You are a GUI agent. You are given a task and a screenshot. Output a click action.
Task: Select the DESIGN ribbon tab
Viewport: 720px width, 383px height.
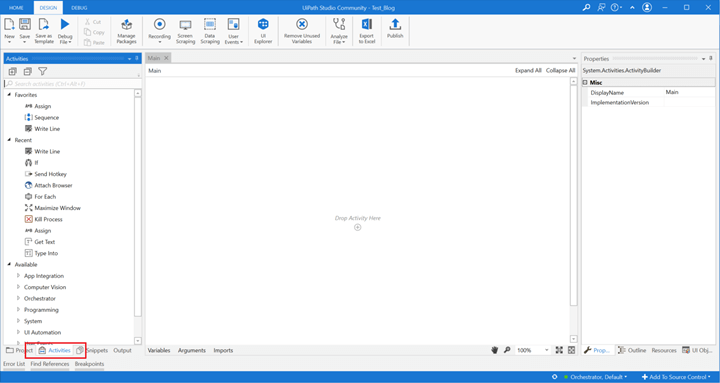[x=48, y=8]
